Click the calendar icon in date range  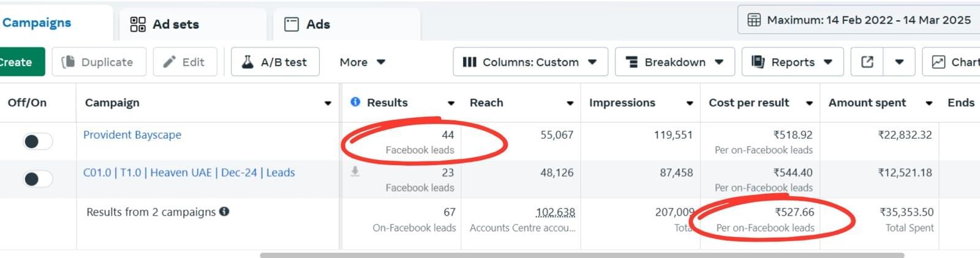(754, 20)
